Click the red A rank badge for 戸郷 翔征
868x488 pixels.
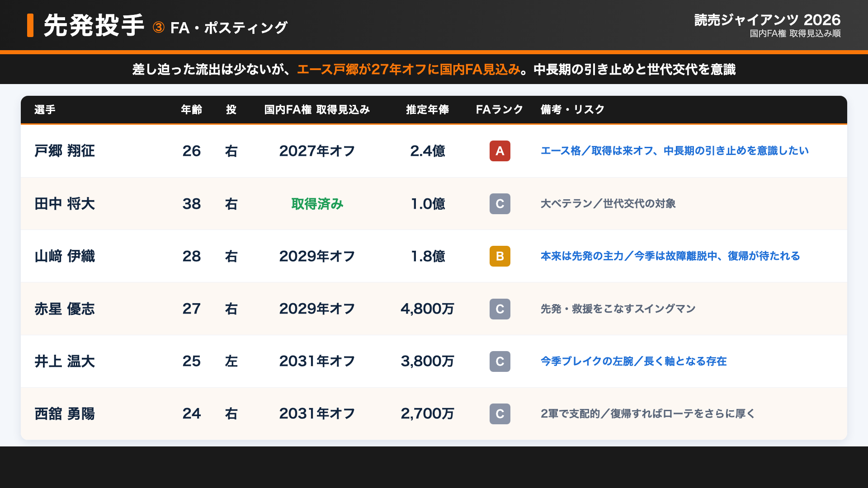point(500,151)
